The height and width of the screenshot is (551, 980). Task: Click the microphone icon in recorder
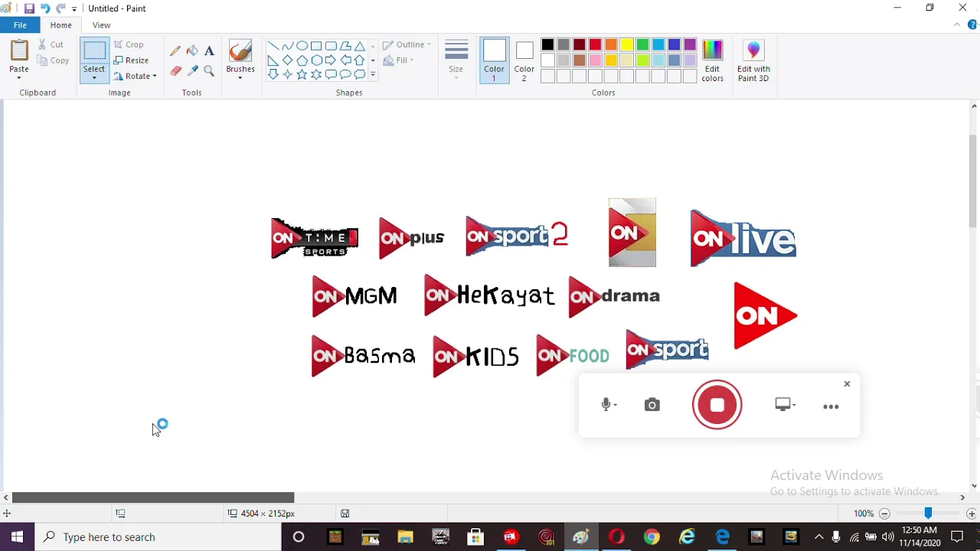pyautogui.click(x=607, y=405)
